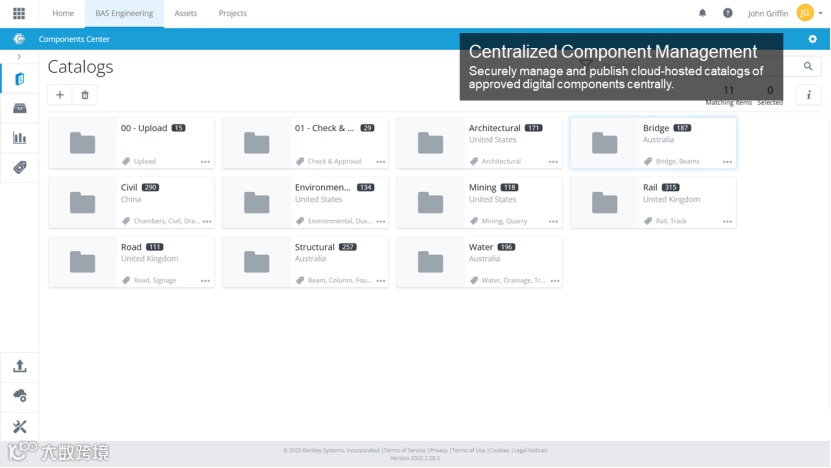Click the Mining, Quarry tag icon
The height and width of the screenshot is (468, 831).
coord(474,221)
